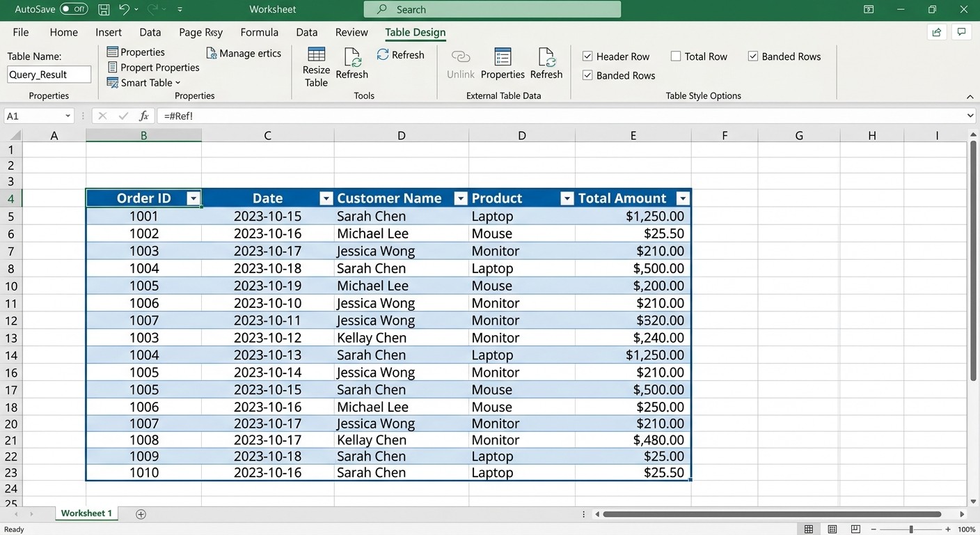
Task: Open the Ribbon Display Options icon
Action: tap(869, 10)
